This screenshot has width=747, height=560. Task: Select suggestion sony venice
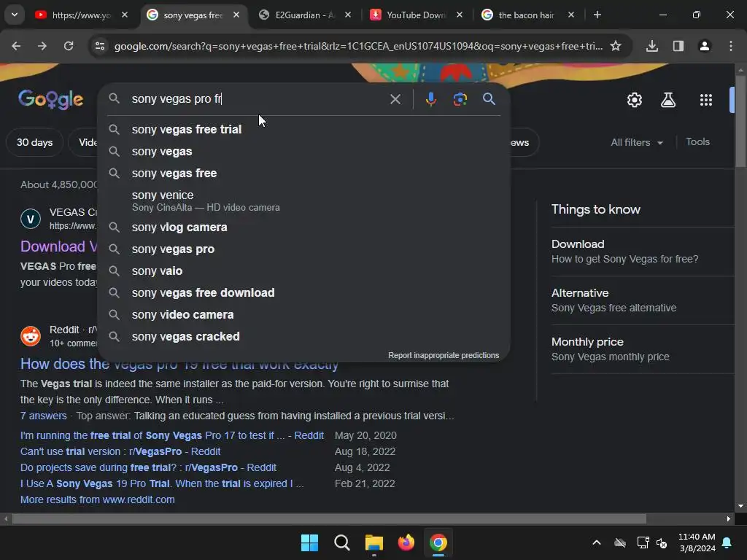coord(303,201)
